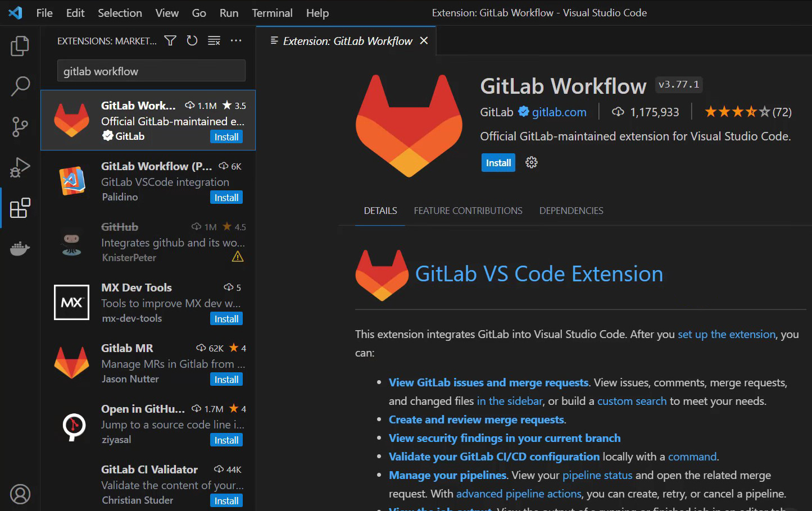Switch to the Feature Contributions tab
The width and height of the screenshot is (812, 511).
pyautogui.click(x=468, y=211)
